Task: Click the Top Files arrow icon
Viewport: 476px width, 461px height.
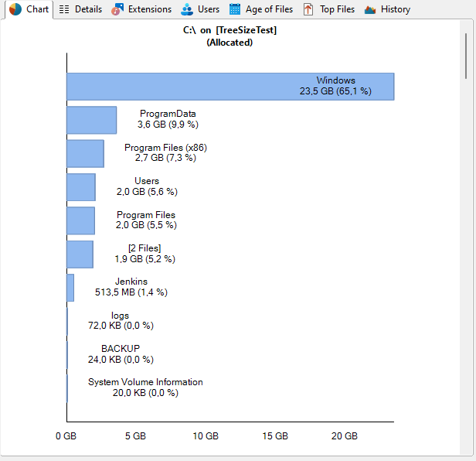Action: pyautogui.click(x=309, y=9)
